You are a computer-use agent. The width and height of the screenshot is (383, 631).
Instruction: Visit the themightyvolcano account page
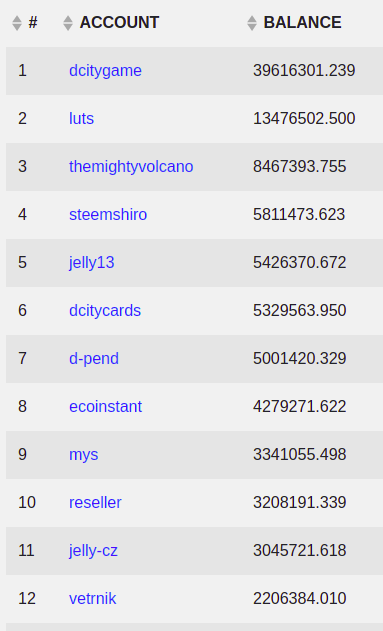click(x=131, y=167)
